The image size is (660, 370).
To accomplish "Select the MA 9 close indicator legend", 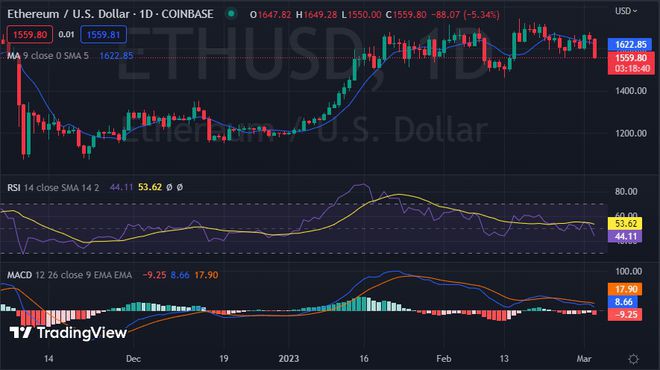I will pos(48,56).
